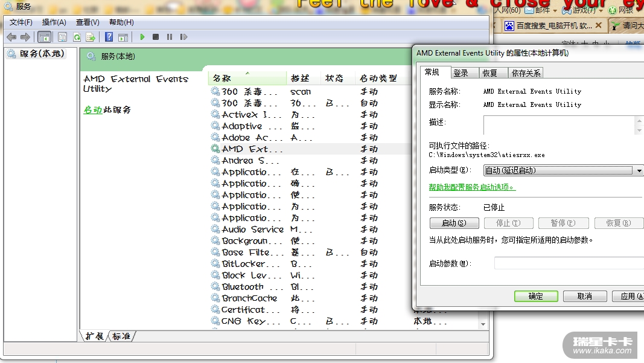Open the 查看(V) menu
The height and width of the screenshot is (363, 644).
click(x=88, y=22)
